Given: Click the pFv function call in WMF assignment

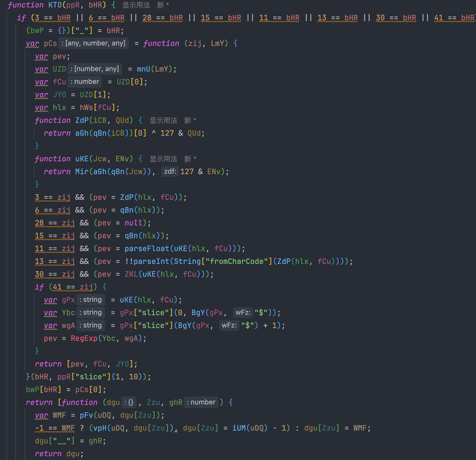Looking at the screenshot, I should pos(87,415).
